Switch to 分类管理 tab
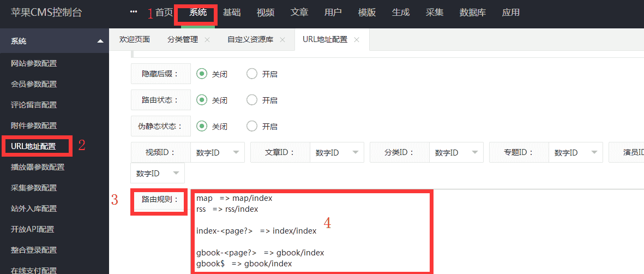Image resolution: width=644 pixels, height=274 pixels. coord(183,39)
